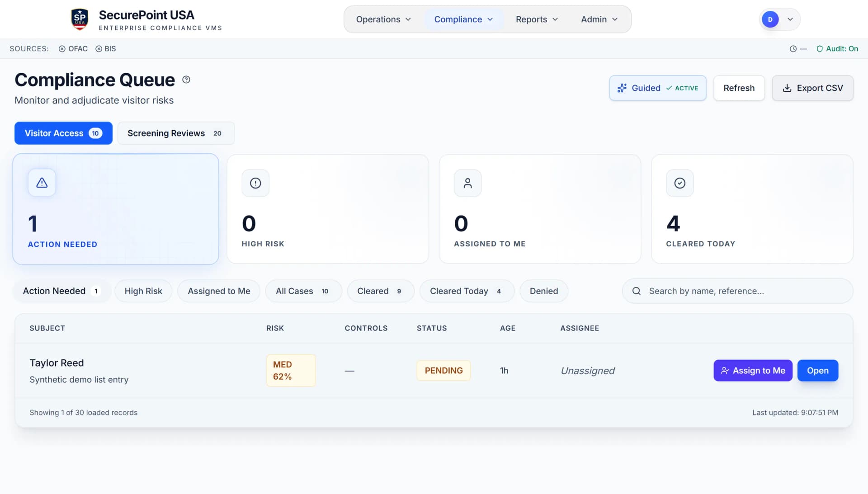Click the warning triangle icon on Action Needed card

coord(42,183)
